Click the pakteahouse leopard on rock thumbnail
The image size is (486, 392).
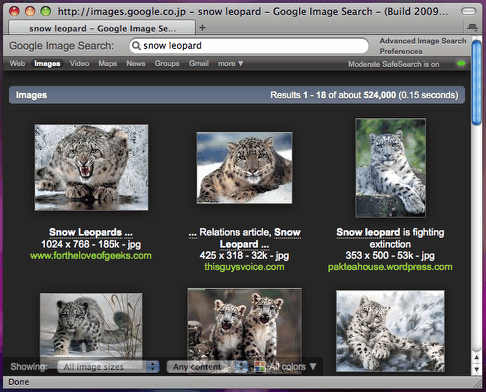[390, 168]
